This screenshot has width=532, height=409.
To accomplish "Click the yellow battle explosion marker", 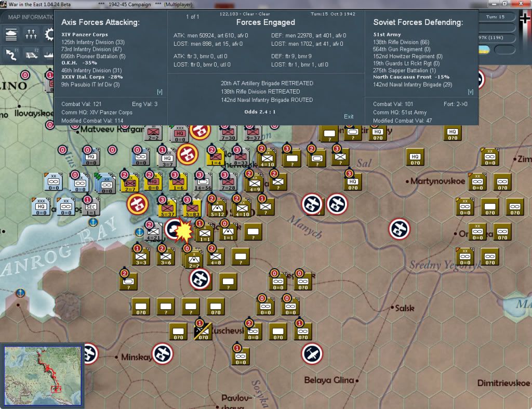I will tap(183, 231).
